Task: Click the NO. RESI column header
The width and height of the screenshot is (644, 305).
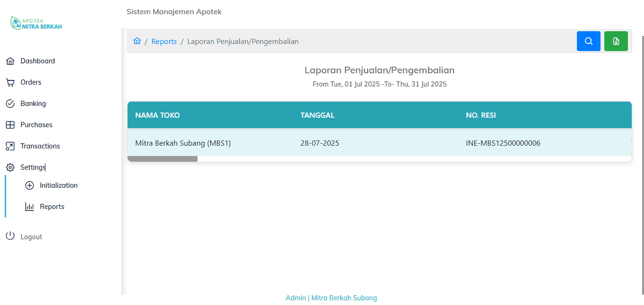Action: (481, 115)
